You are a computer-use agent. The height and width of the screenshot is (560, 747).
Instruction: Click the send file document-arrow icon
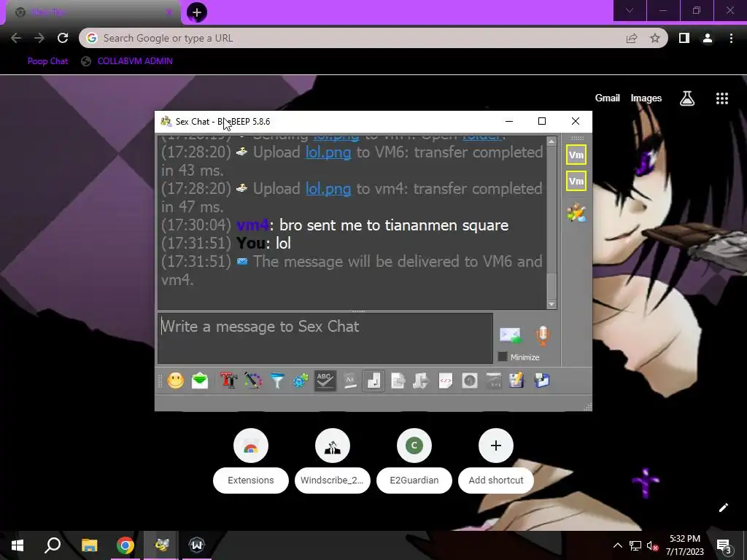click(x=398, y=381)
